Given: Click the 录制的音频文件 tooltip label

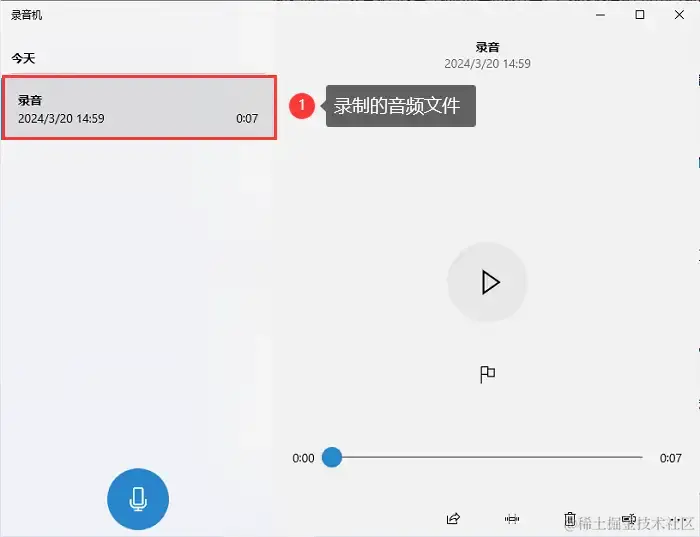Looking at the screenshot, I should [397, 106].
